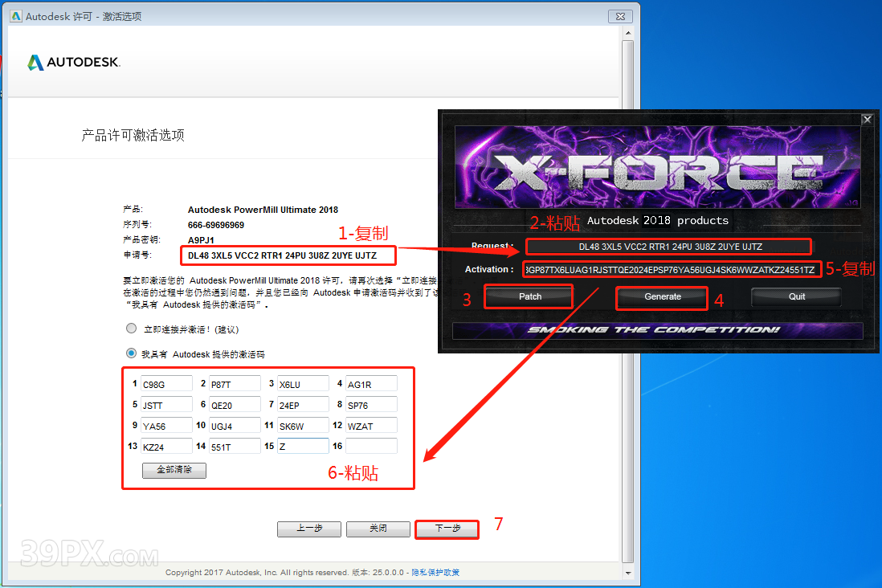Focus activation code box 2 containing P87T
Image resolution: width=882 pixels, height=588 pixels.
coord(235,384)
